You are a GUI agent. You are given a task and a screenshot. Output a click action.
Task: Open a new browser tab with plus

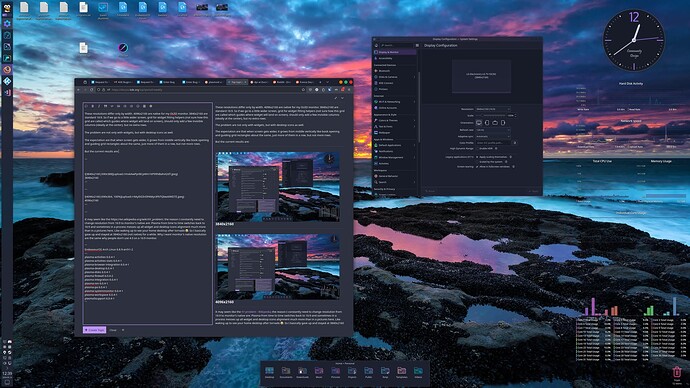click(x=320, y=82)
